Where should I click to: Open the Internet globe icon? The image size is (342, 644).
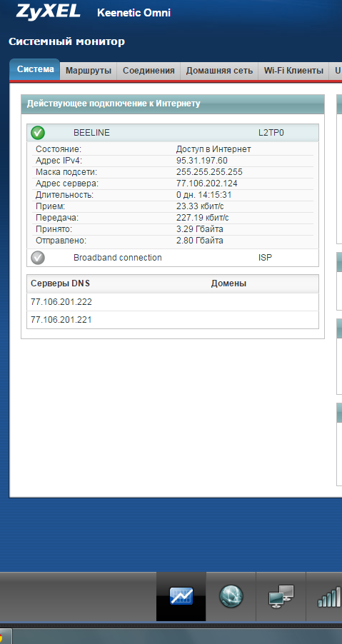point(231,596)
